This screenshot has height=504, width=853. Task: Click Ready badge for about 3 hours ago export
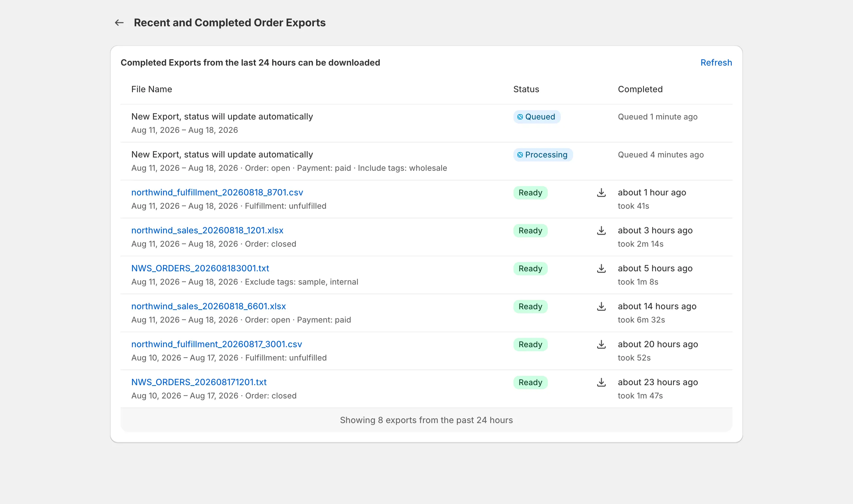[530, 231]
